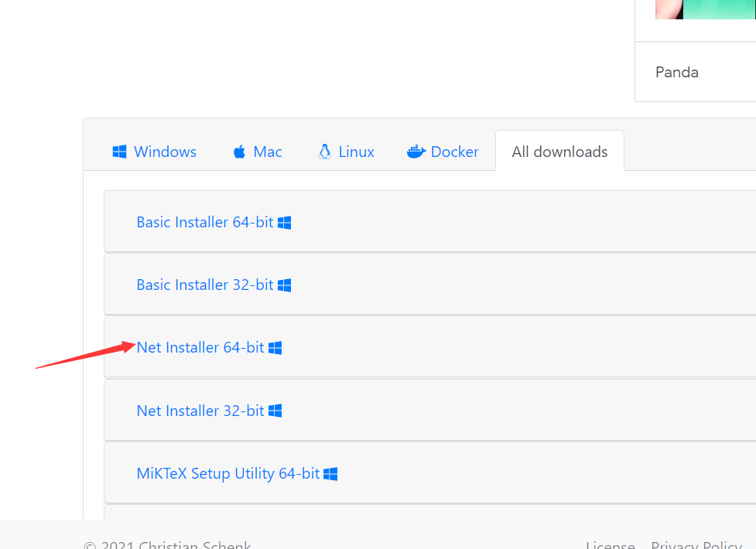Switch to the Windows tab
756x549 pixels.
[x=154, y=152]
